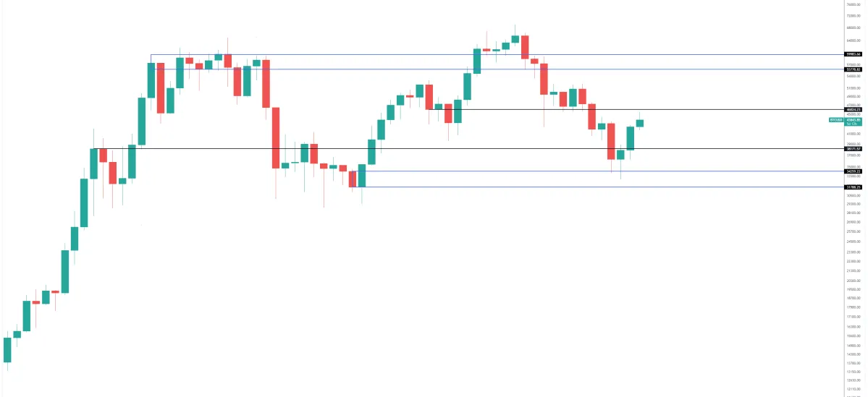Click the 20500.00 tick on price axis
This screenshot has height=397, width=868.
pyautogui.click(x=855, y=280)
